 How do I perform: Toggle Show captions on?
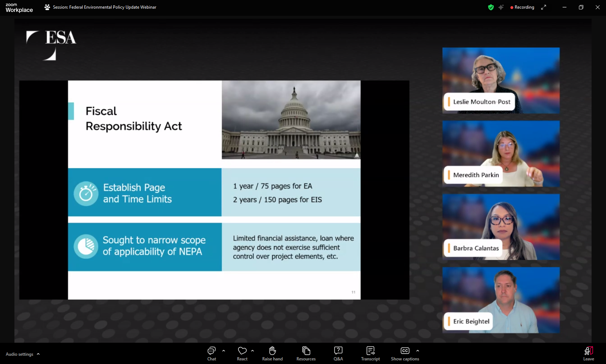point(405,353)
